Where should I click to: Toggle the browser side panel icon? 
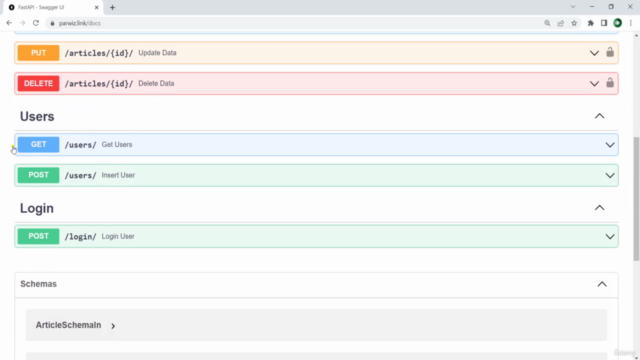coord(604,23)
